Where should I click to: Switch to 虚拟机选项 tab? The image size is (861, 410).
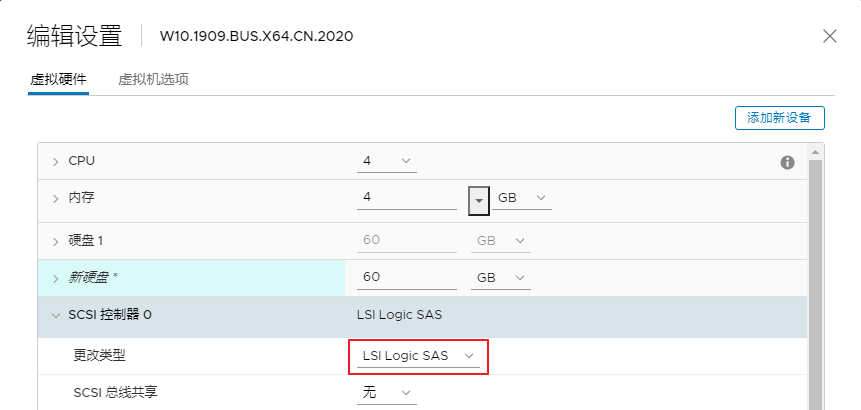click(153, 79)
